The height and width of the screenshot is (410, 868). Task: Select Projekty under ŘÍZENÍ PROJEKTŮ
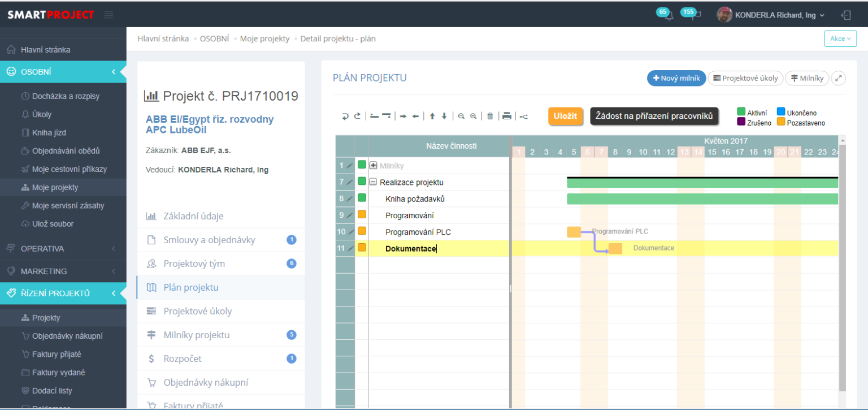[x=44, y=317]
